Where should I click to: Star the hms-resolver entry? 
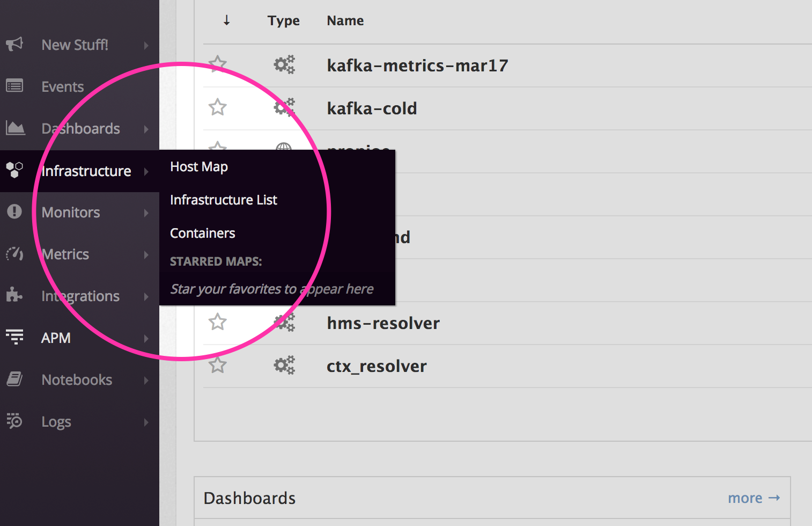(218, 322)
